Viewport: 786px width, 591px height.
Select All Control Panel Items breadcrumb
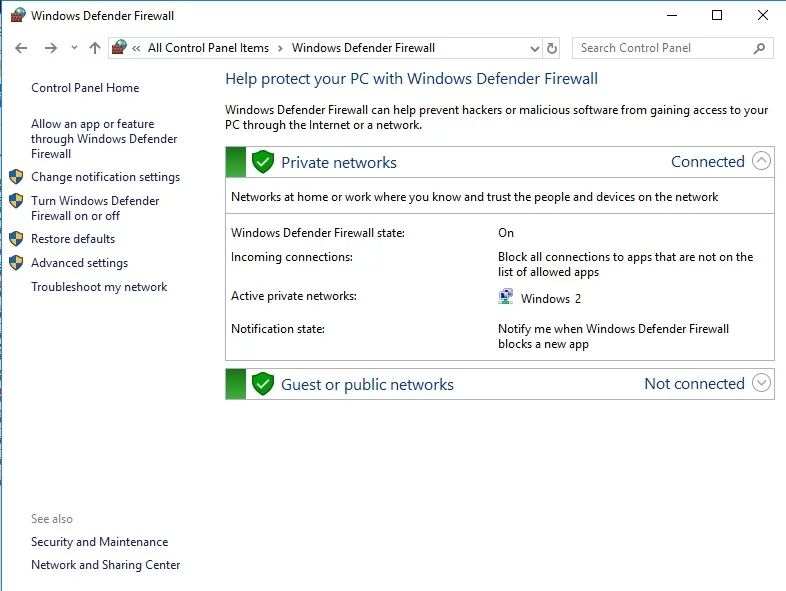click(x=208, y=48)
